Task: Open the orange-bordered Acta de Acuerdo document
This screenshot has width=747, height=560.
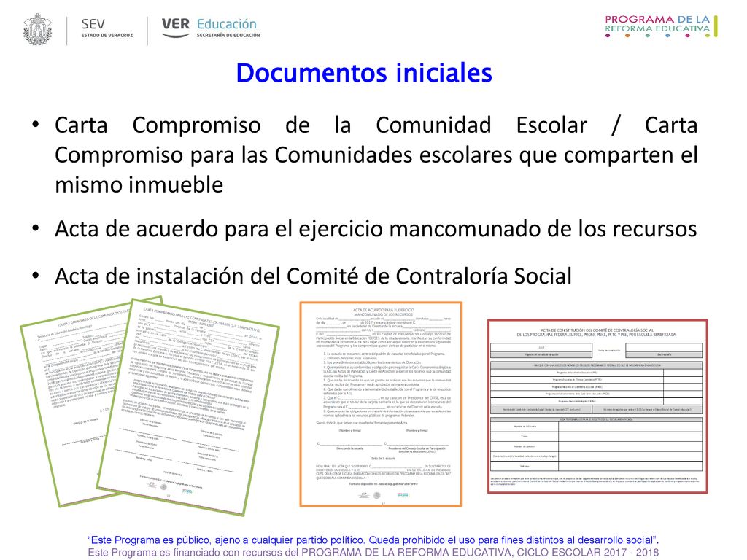Action: 381,404
